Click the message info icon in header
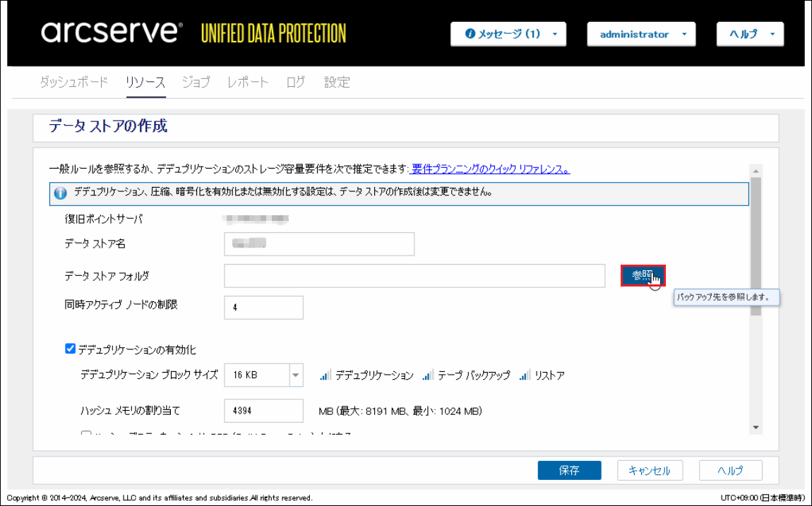Viewport: 812px width, 506px height. 470,34
